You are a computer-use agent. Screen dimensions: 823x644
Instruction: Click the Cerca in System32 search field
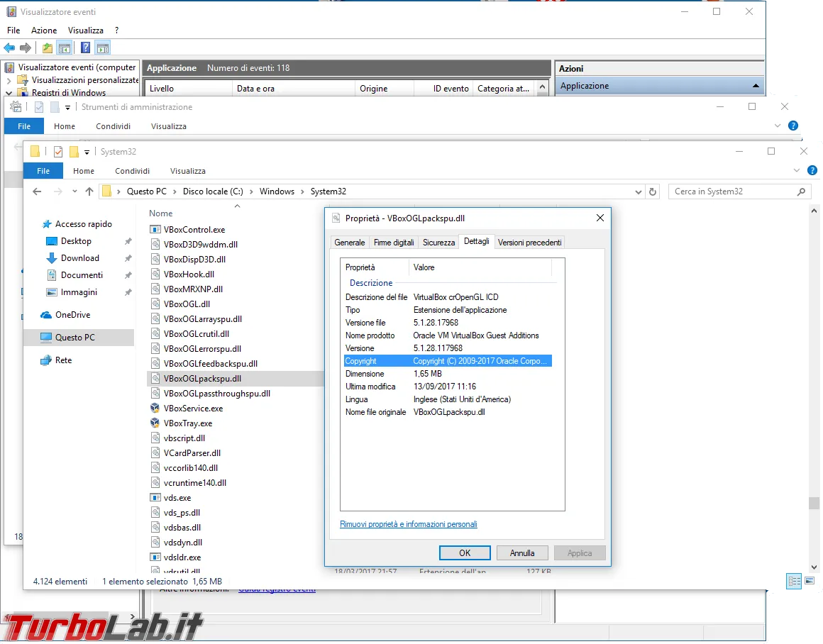point(734,191)
